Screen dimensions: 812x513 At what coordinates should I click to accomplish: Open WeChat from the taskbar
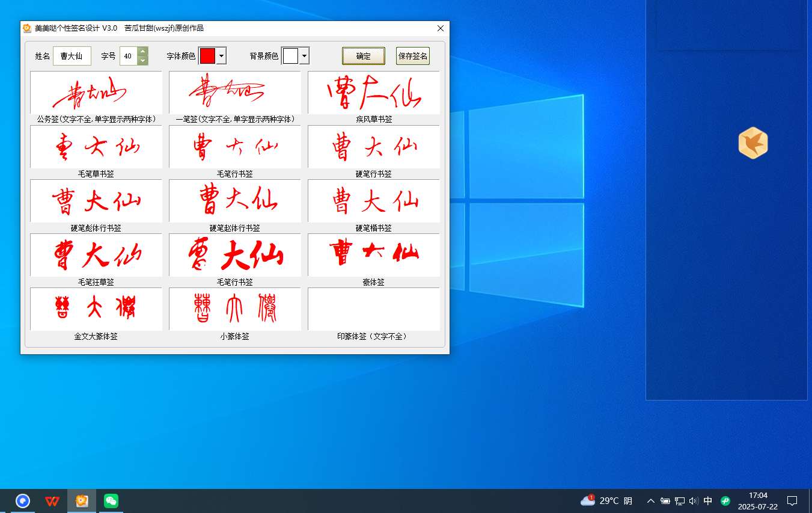111,500
